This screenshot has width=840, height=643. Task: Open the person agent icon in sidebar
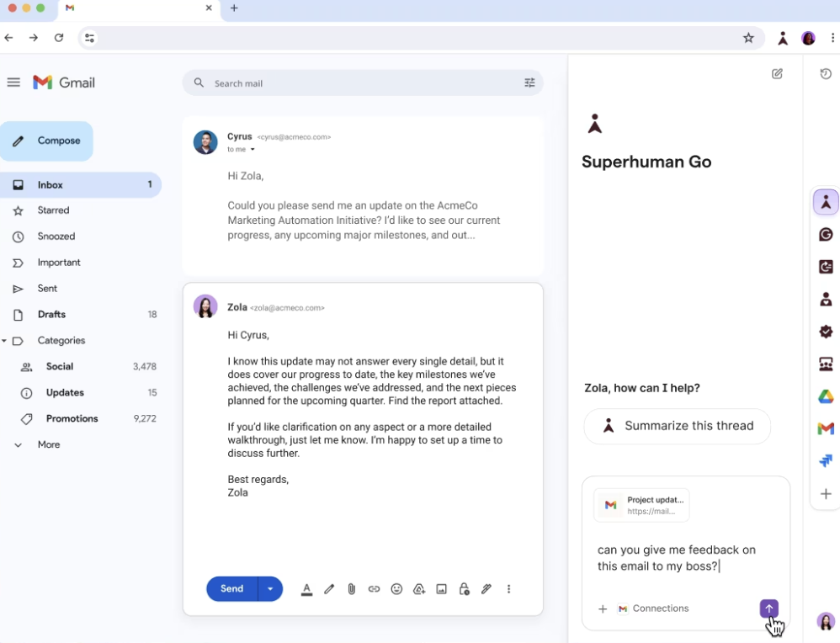click(x=826, y=299)
